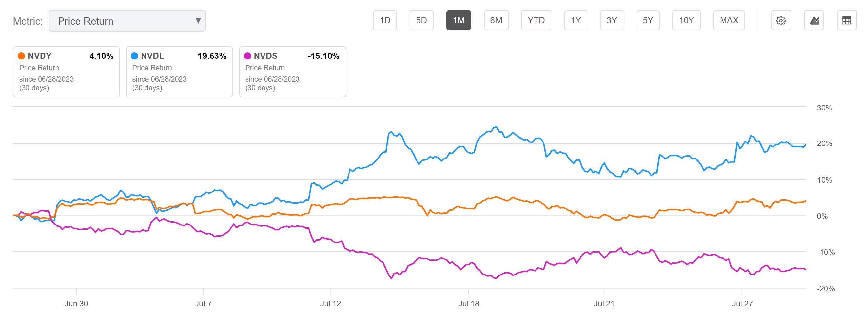Image resolution: width=868 pixels, height=317 pixels.
Task: Hide NVDS series via its magenta dot
Action: 248,56
